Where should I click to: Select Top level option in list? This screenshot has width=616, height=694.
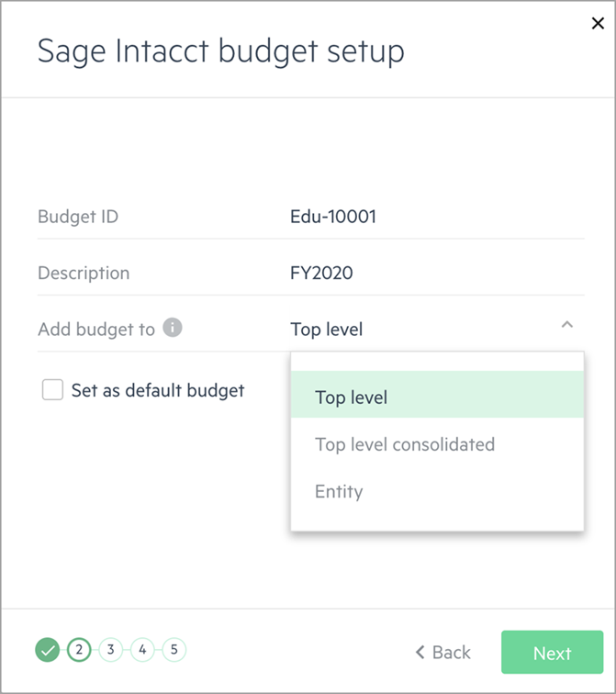tap(437, 395)
